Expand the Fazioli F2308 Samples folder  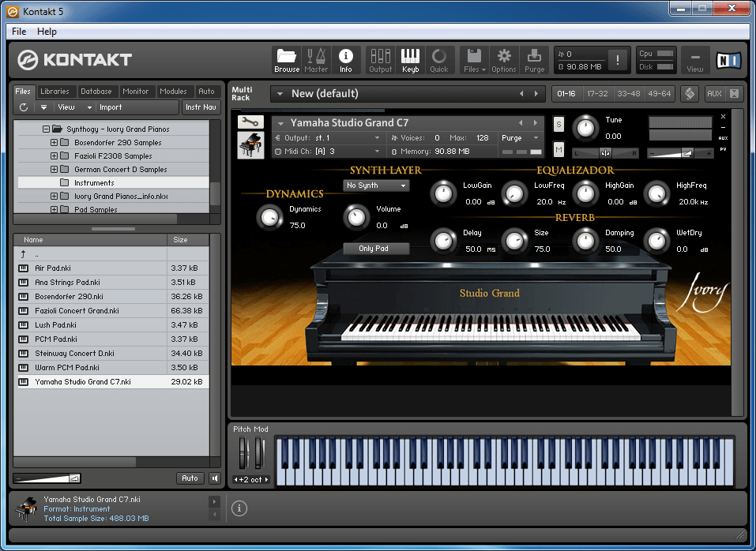tap(54, 156)
